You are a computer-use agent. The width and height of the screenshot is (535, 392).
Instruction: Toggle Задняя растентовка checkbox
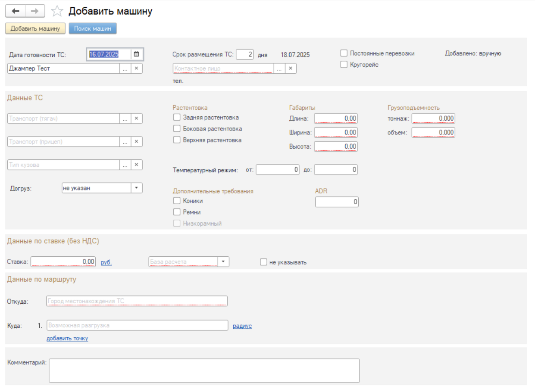click(x=176, y=117)
